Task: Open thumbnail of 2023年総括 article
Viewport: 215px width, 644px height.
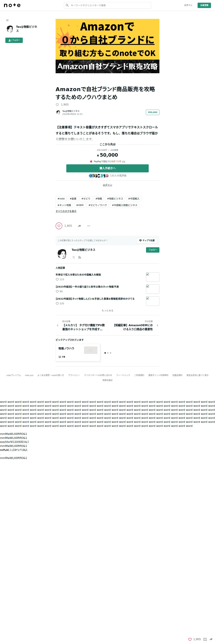Action: pos(153,289)
